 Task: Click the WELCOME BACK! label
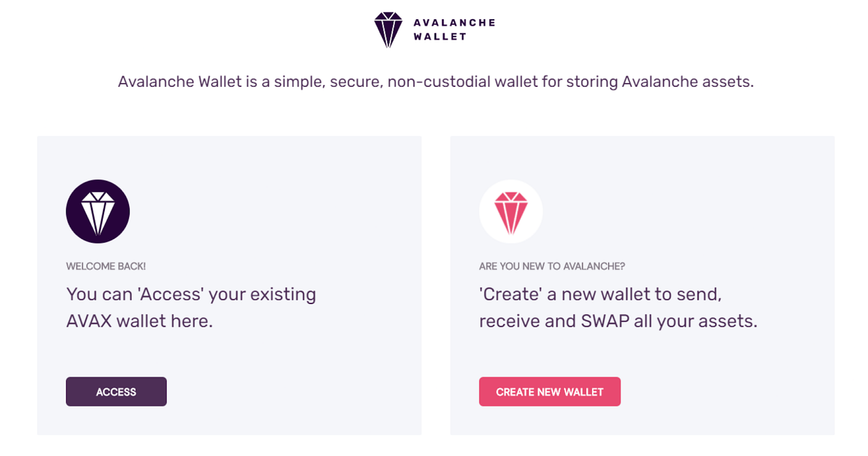click(x=105, y=266)
